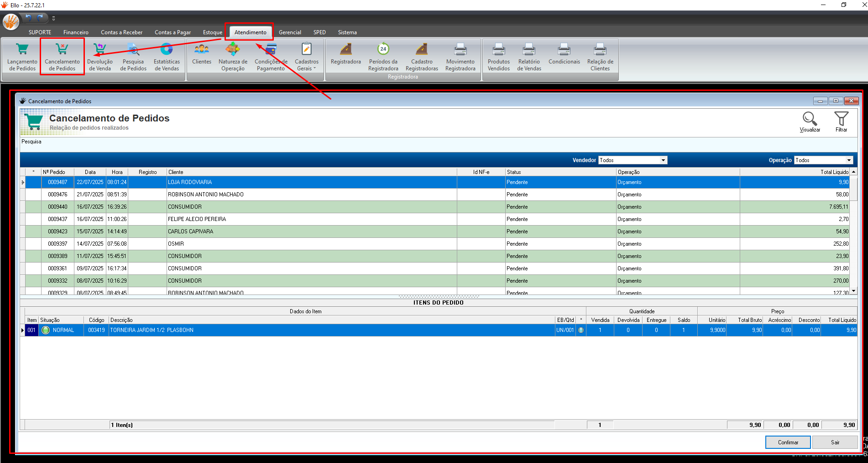Viewport: 868px width, 463px height.
Task: Expand the Operação combo box
Action: [x=849, y=160]
